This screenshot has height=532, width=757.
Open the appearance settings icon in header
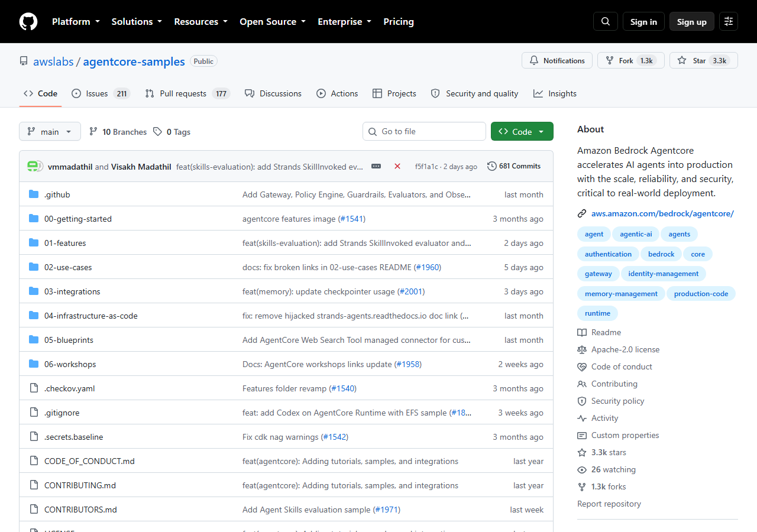729,21
